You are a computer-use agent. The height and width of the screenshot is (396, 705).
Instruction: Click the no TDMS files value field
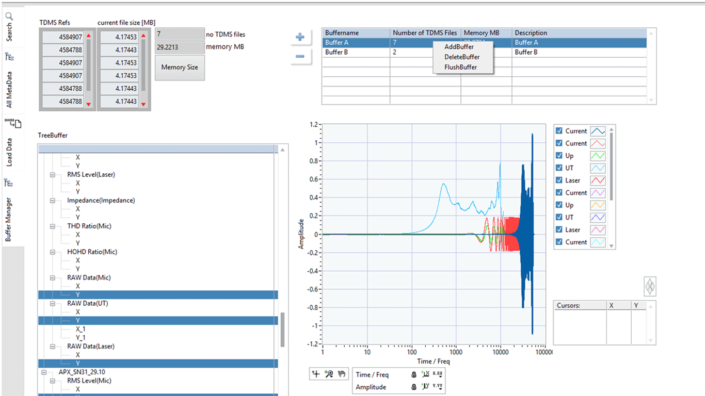[179, 34]
